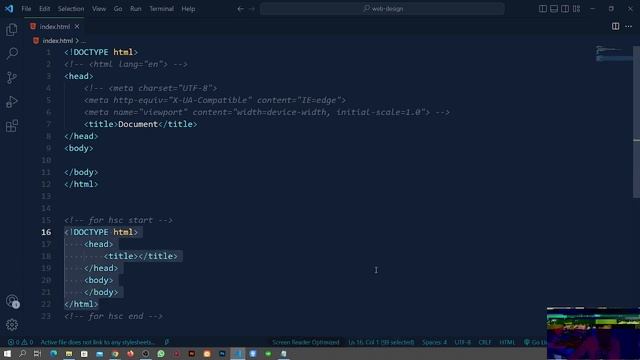The width and height of the screenshot is (640, 360).
Task: Toggle primary side bar layout icon
Action: pyautogui.click(x=543, y=9)
